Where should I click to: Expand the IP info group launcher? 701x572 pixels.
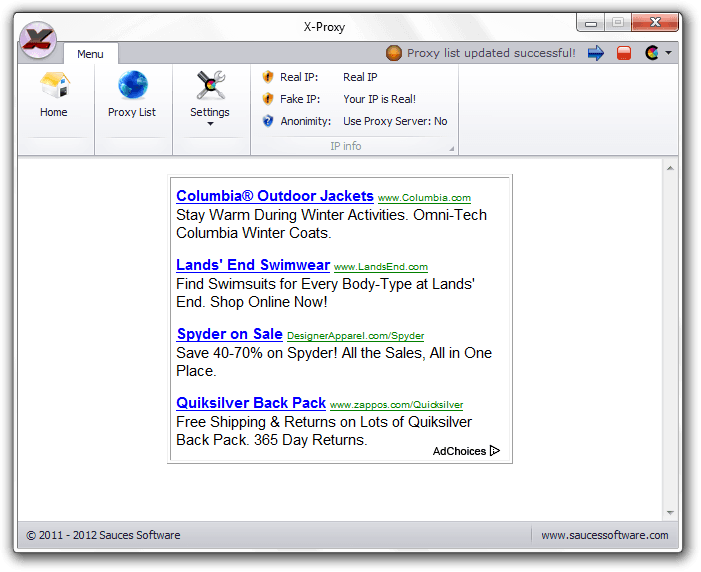point(452,149)
